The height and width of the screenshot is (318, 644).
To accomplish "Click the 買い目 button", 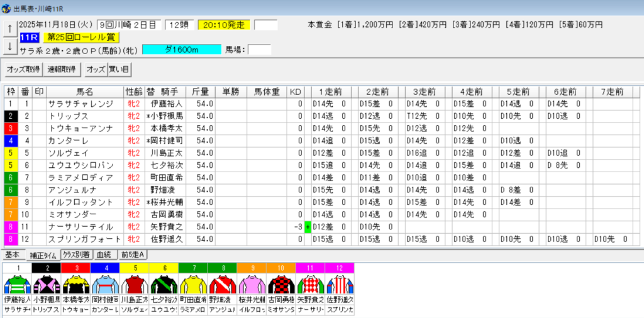I will click(x=119, y=70).
